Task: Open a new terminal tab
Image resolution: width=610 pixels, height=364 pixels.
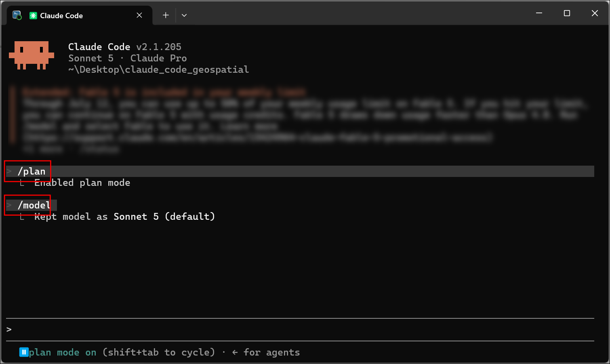Action: [x=166, y=15]
